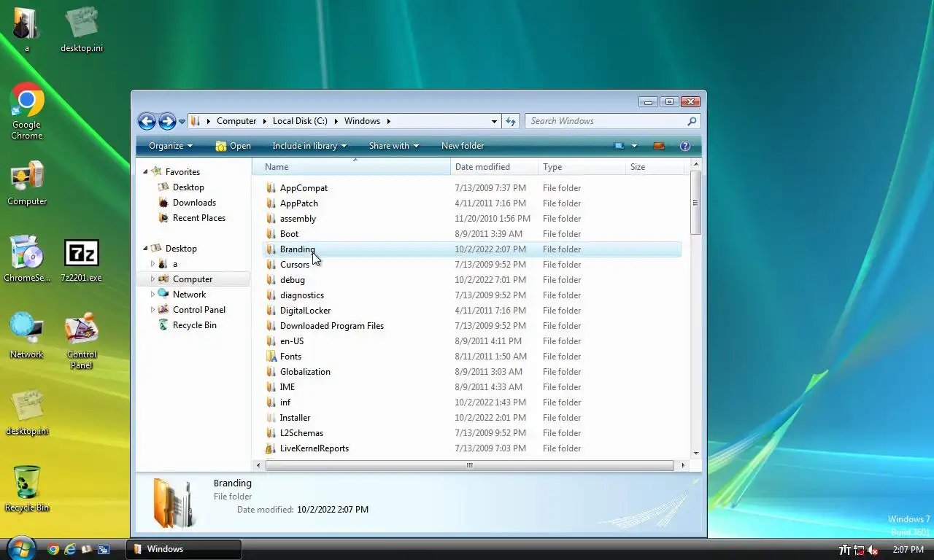Click the scroll down arrow
Viewport: 934px width, 560px height.
695,454
